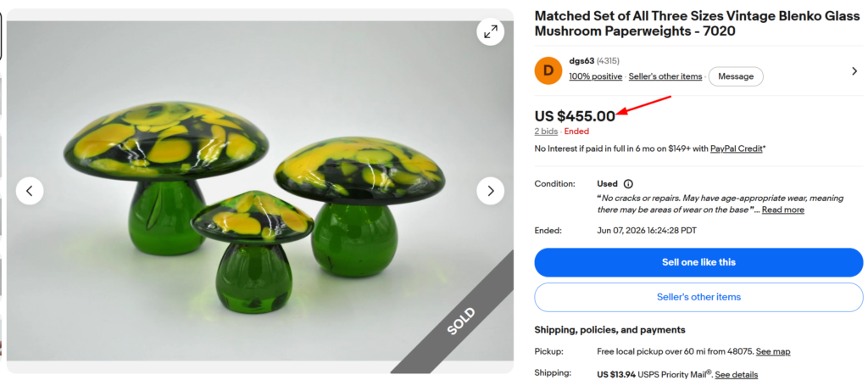The image size is (868, 386).
Task: Click the Sell one like this button
Action: point(698,262)
